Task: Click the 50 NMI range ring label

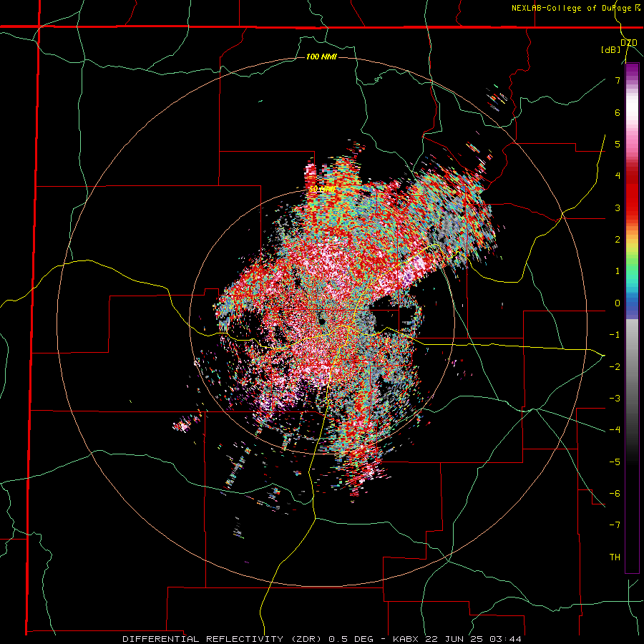Action: point(322,189)
